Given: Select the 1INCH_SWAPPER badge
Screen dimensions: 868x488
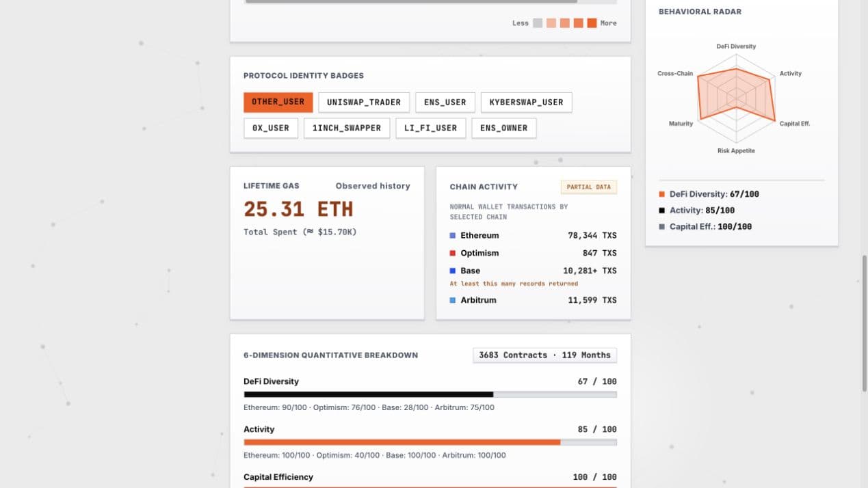Looking at the screenshot, I should pyautogui.click(x=347, y=128).
